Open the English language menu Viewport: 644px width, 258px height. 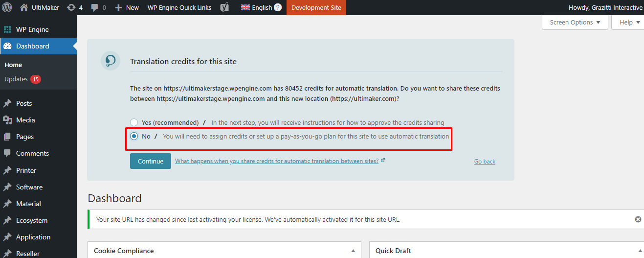(x=262, y=7)
